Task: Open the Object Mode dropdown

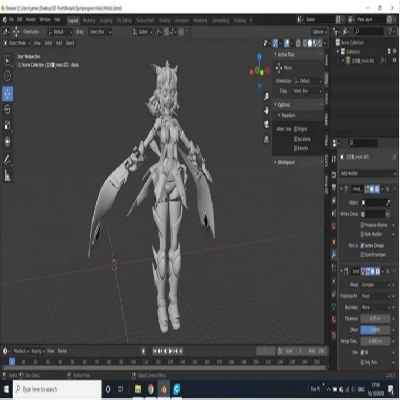Action: click(x=17, y=43)
